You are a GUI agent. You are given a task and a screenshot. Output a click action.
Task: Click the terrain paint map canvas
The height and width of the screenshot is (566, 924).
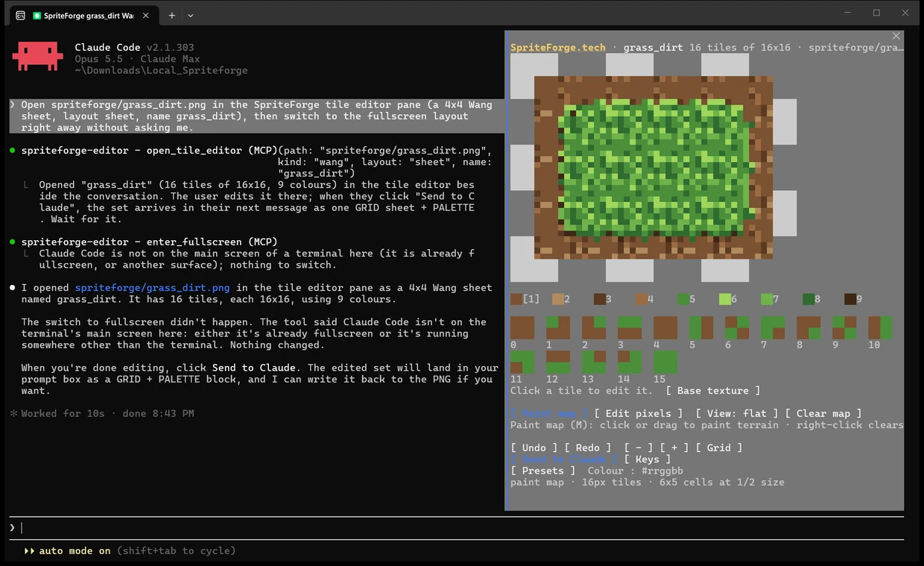(x=654, y=167)
